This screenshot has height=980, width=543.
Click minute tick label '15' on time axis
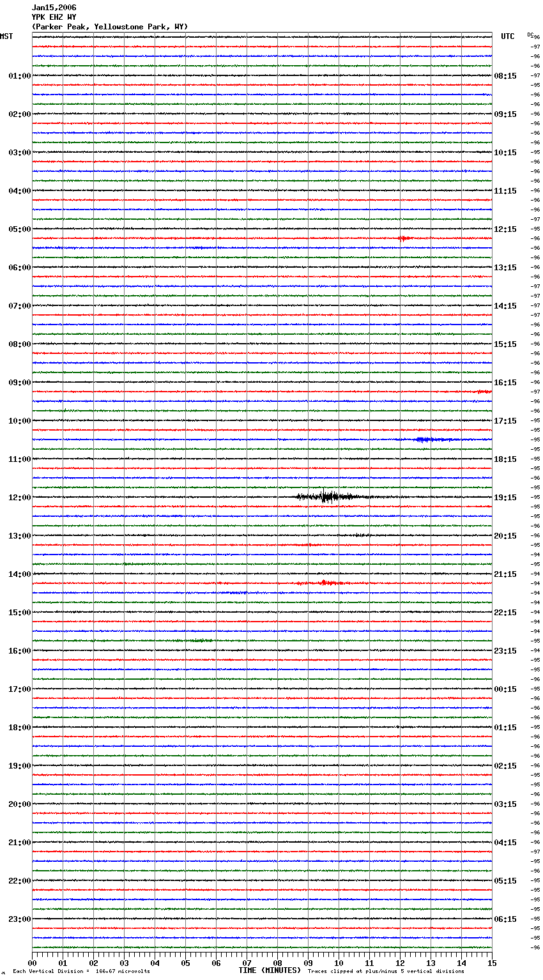(x=492, y=963)
